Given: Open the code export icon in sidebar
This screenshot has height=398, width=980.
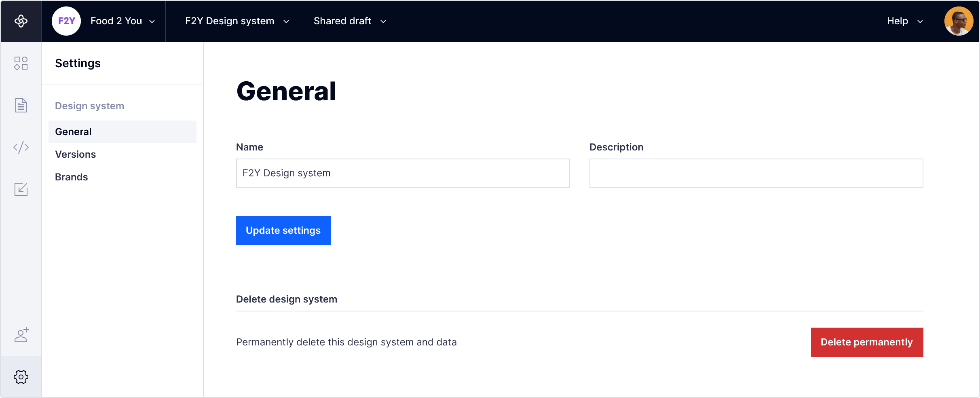Looking at the screenshot, I should point(21,147).
